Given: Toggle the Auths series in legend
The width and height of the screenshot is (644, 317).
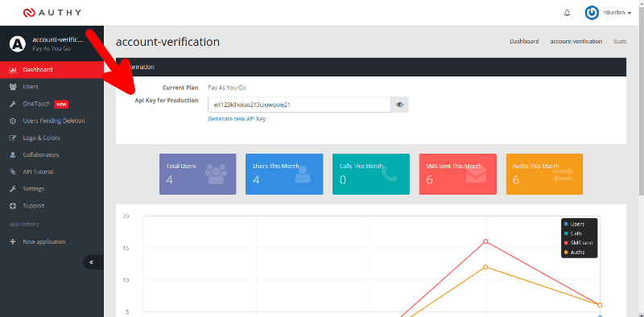Looking at the screenshot, I should point(575,252).
